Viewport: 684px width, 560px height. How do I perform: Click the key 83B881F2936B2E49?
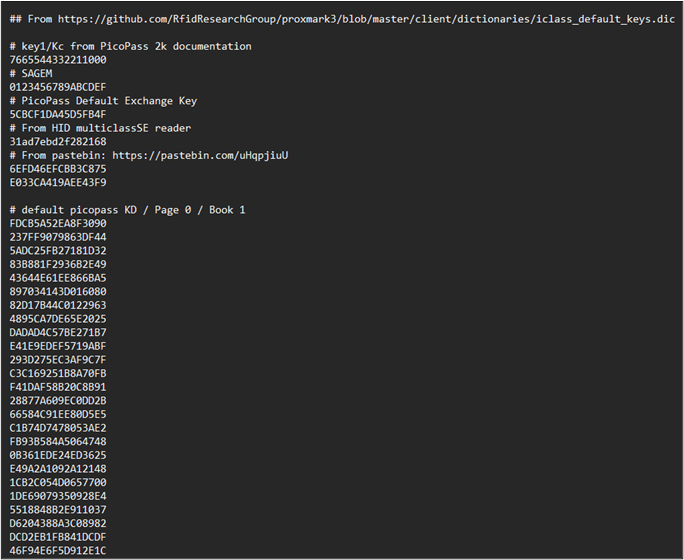tap(58, 264)
